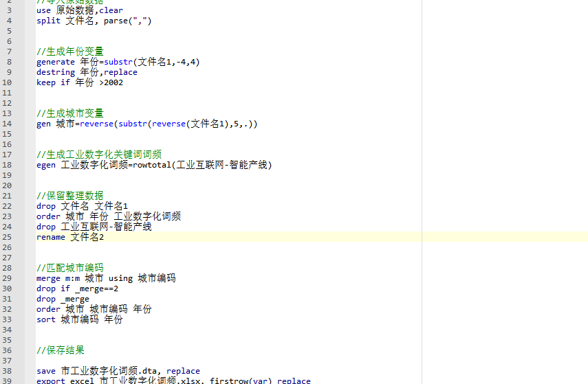Click the 'order 城市 城市编码 年份' line
This screenshot has height=384, width=588.
pyautogui.click(x=94, y=309)
